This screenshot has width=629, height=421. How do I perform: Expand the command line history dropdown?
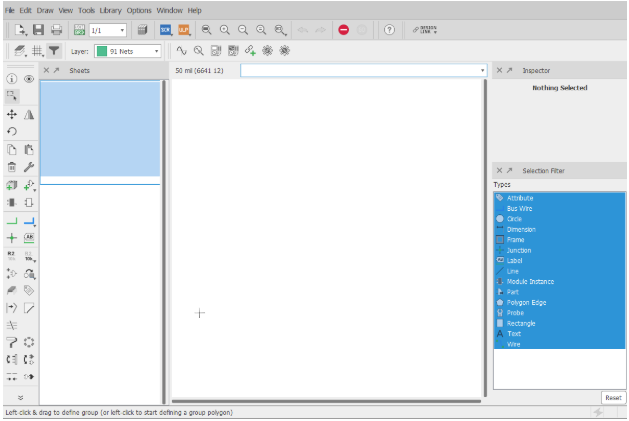click(x=483, y=71)
